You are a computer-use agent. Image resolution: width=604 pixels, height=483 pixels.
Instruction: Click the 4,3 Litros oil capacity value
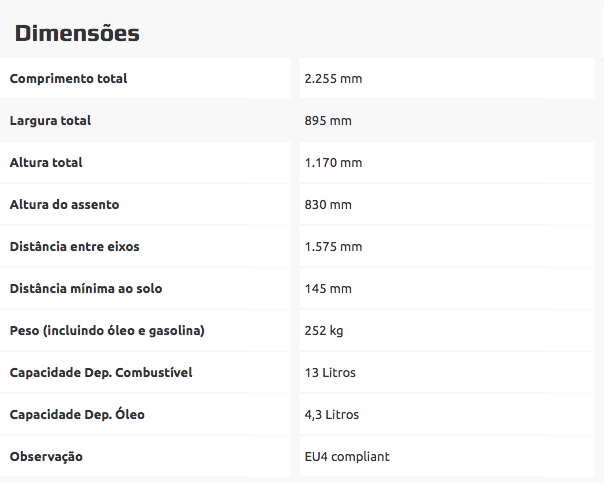(x=332, y=415)
